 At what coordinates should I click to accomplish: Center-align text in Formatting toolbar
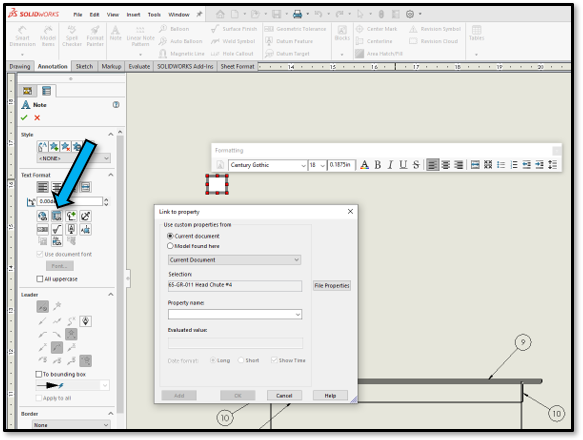pos(445,165)
